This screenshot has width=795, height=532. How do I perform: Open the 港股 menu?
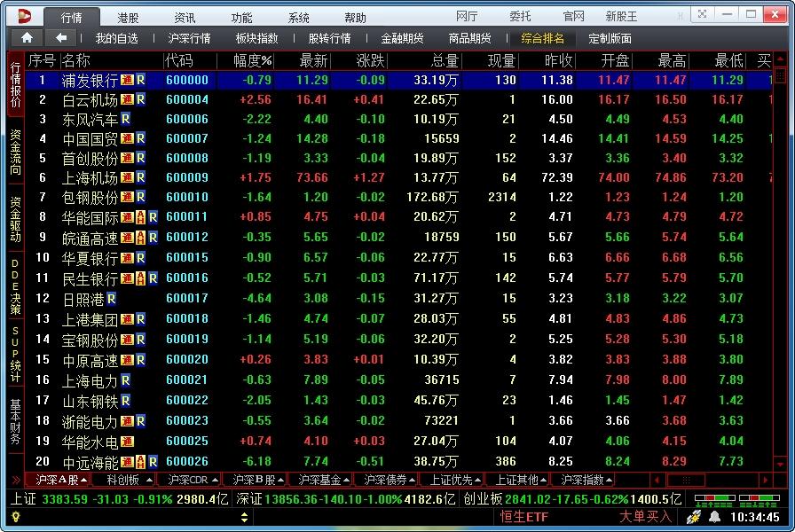[128, 18]
